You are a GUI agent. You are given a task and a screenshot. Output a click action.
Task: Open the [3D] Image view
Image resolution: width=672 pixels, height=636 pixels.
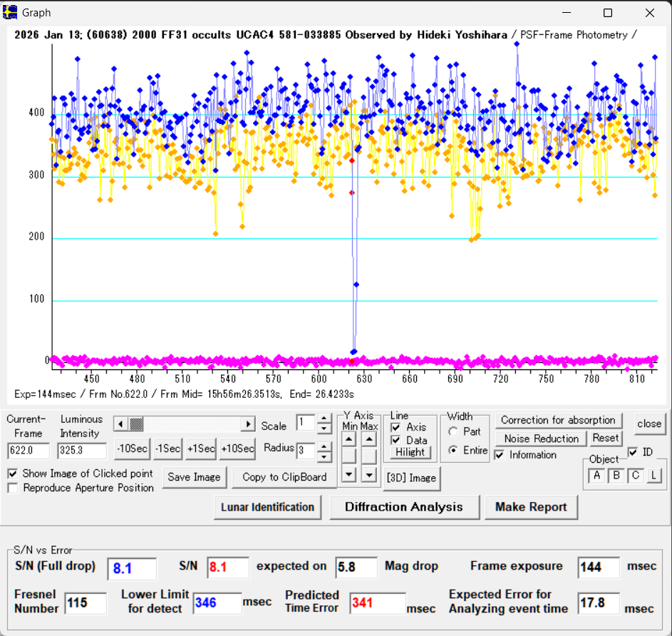[x=411, y=478]
